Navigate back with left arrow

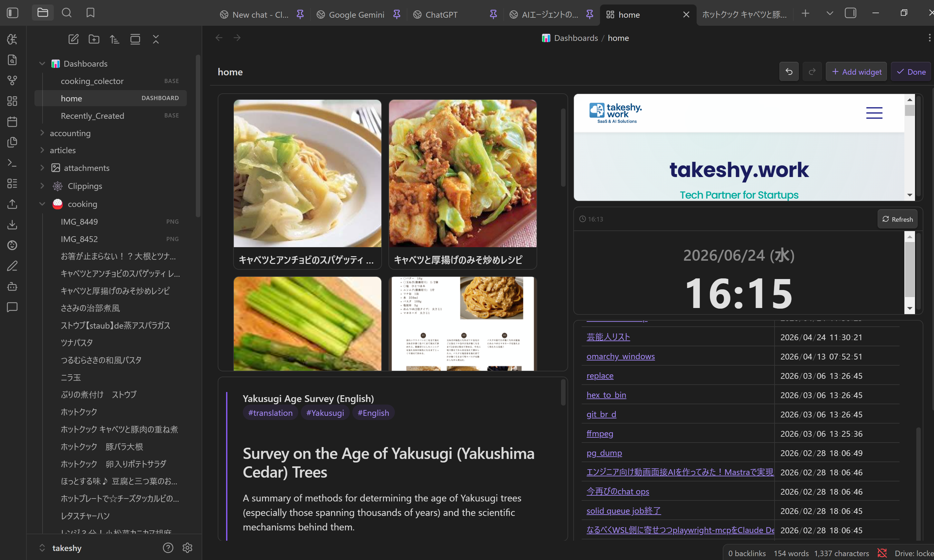[219, 38]
